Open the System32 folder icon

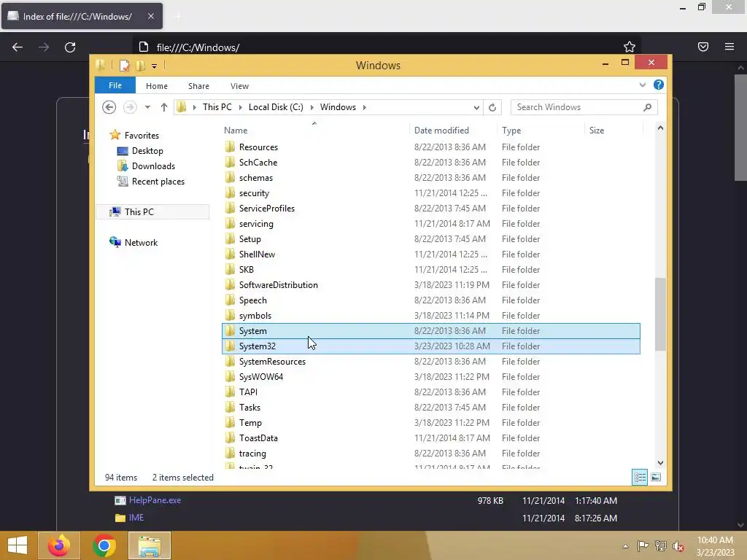tap(230, 346)
